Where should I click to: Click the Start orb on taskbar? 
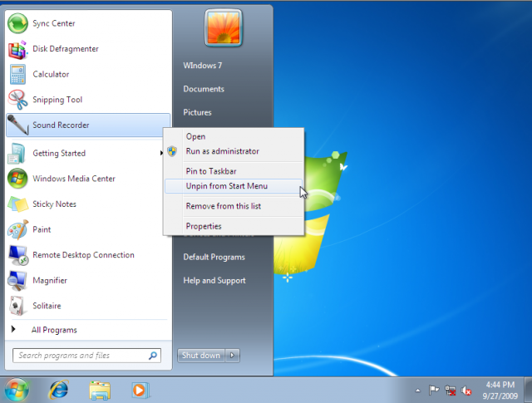[x=17, y=390]
